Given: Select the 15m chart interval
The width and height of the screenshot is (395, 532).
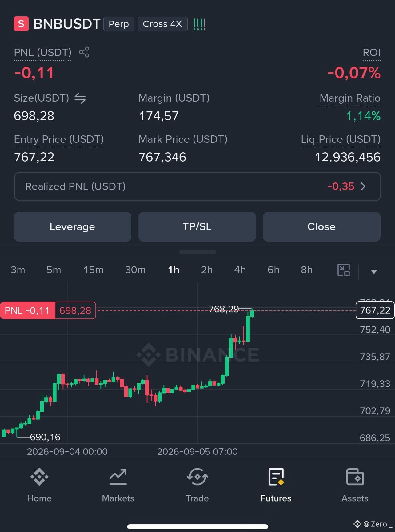Looking at the screenshot, I should pos(94,270).
